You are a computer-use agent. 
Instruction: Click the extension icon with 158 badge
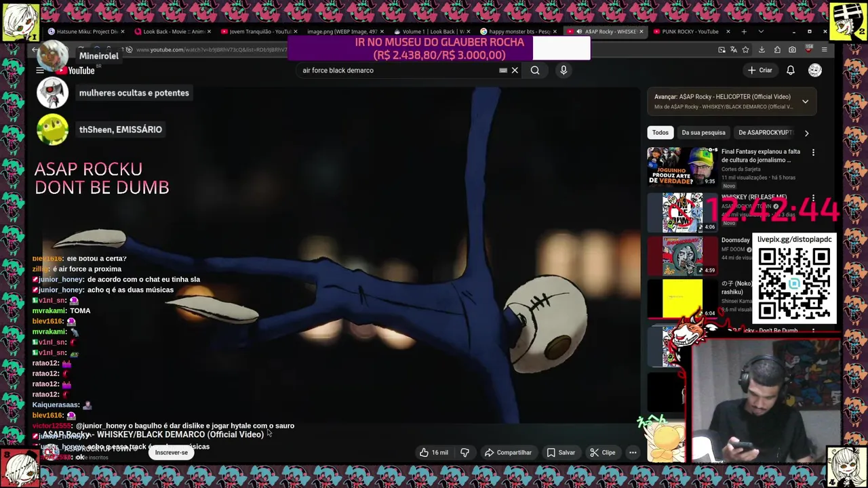808,49
